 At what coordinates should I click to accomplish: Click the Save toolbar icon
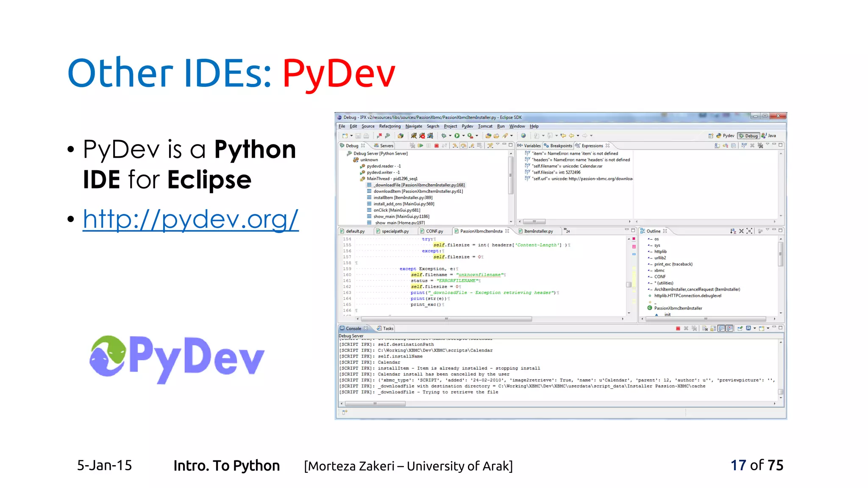point(358,136)
